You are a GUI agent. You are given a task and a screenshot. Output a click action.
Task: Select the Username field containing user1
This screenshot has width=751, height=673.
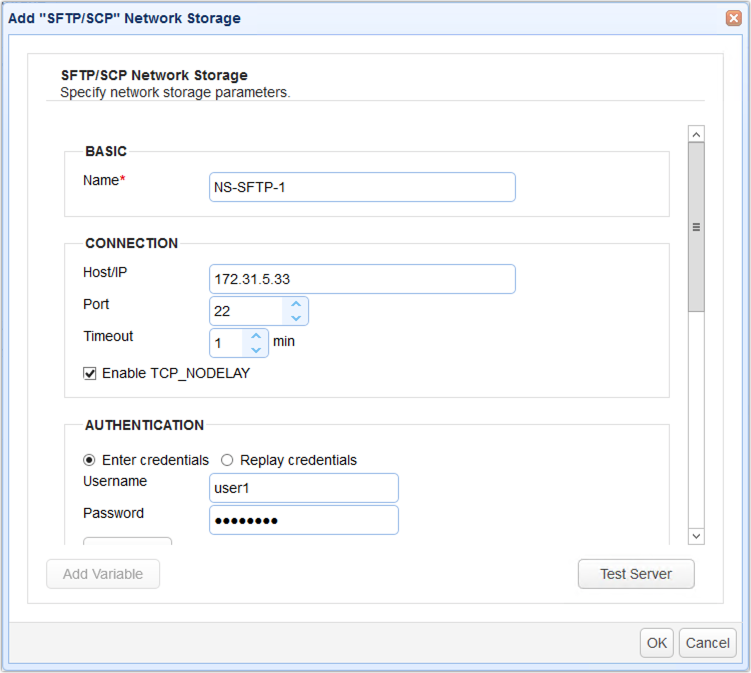[x=303, y=488]
